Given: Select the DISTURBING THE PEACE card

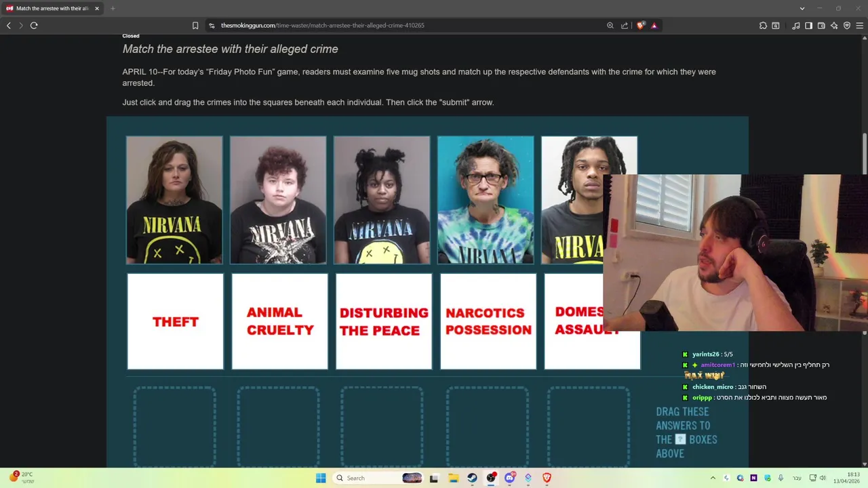Looking at the screenshot, I should (x=384, y=321).
